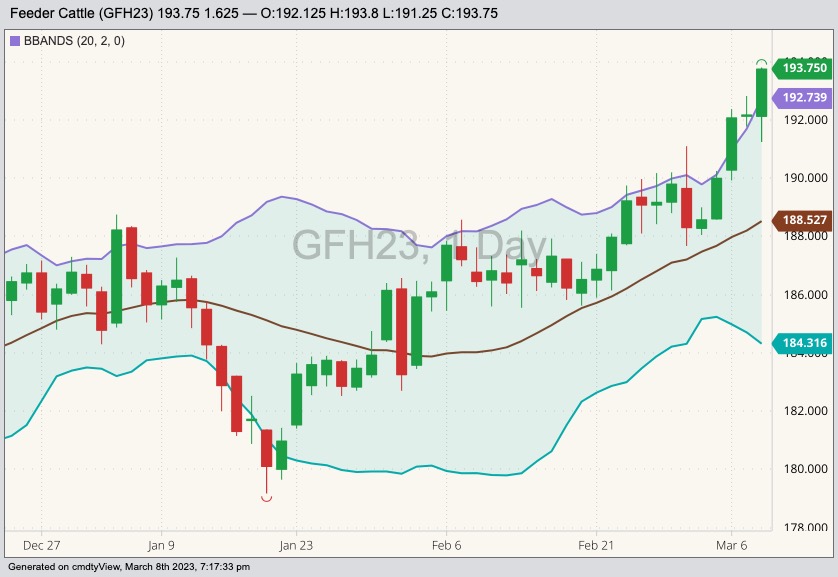Click the green arc marker above the highest candle
This screenshot has width=838, height=577.
(x=762, y=62)
